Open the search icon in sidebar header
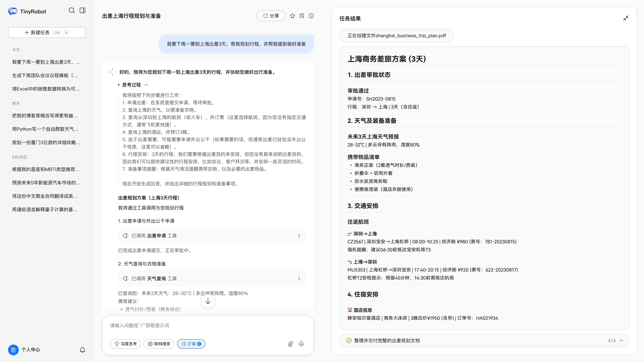644x362 pixels. coord(71,10)
